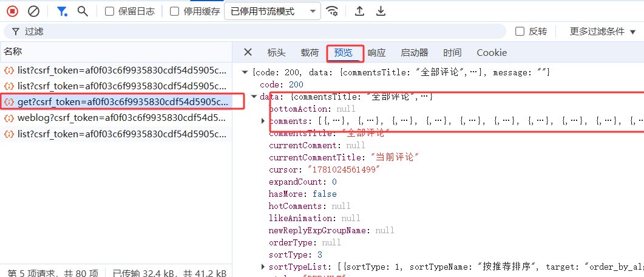Collapse the data object node
Screen dimensions: 644x277
coord(254,97)
